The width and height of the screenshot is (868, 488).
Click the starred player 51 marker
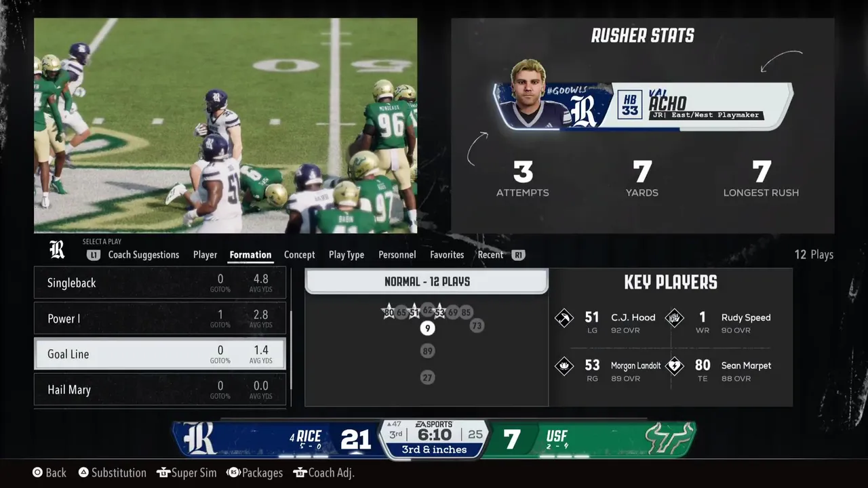(x=414, y=312)
